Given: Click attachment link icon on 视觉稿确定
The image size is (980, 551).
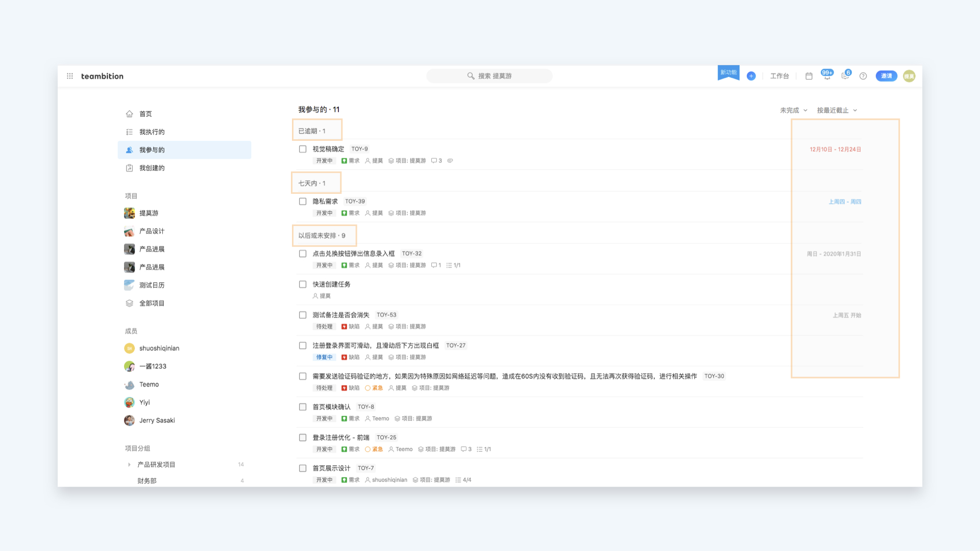Looking at the screenshot, I should (x=450, y=161).
